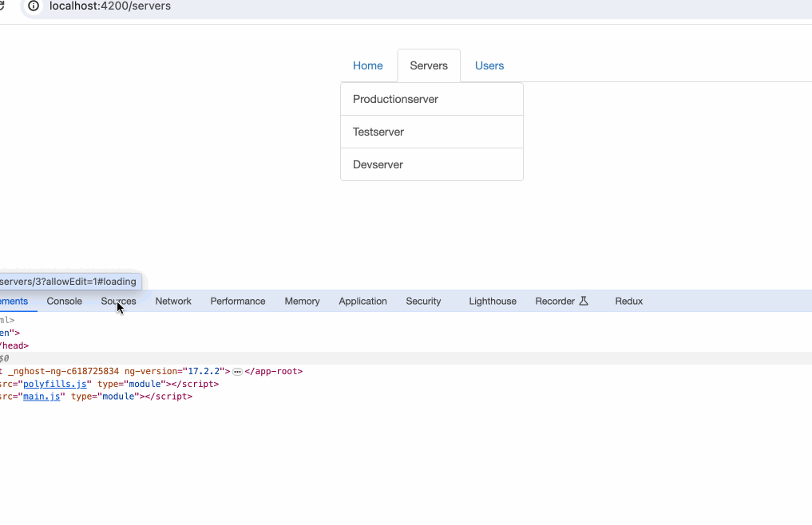
Task: Select the ng-version="17.2.2" attribute text
Action: (175, 371)
